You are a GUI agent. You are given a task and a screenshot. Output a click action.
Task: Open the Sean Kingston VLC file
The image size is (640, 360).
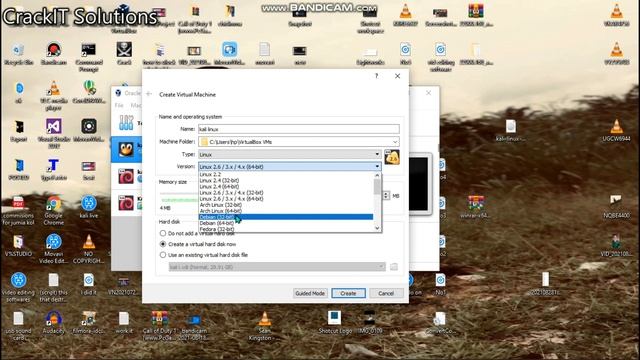click(x=264, y=326)
